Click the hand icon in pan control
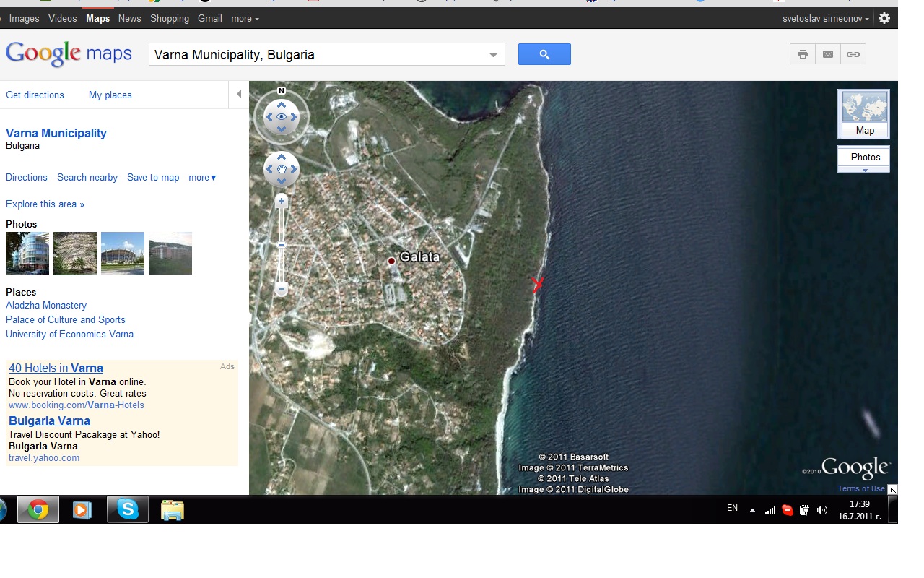Viewport: 924px width, 578px height. (x=282, y=169)
